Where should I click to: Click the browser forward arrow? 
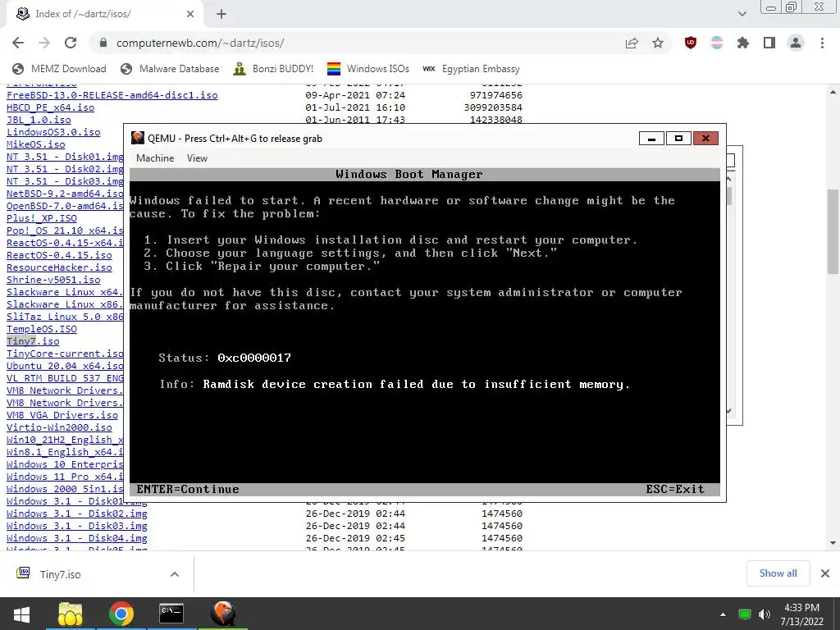[x=44, y=43]
